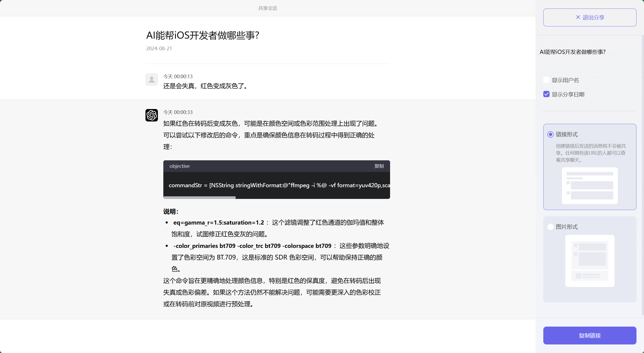
Task: Click the checkmark icon on 显示分享日期
Action: click(546, 94)
